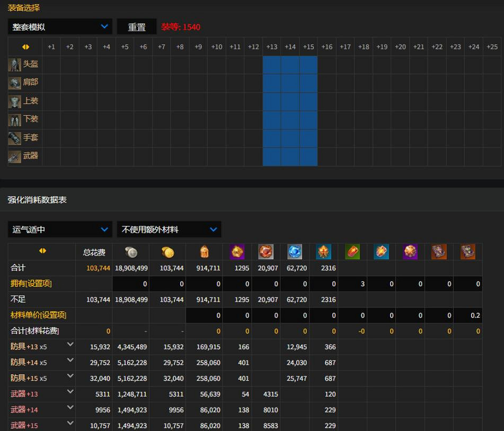Image resolution: width=504 pixels, height=431 pixels.
Task: Click the blue crystal stone material icon
Action: pos(294,252)
